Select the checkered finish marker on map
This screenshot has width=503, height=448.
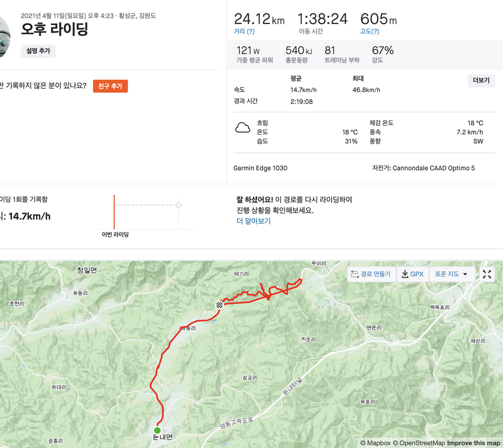pyautogui.click(x=219, y=304)
